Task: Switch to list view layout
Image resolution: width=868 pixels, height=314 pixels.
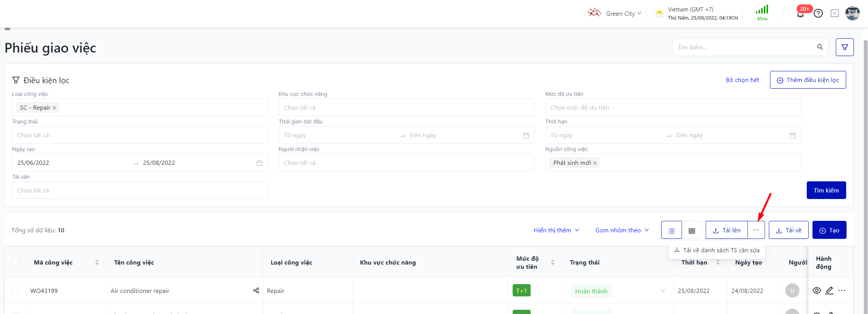Action: coord(671,230)
